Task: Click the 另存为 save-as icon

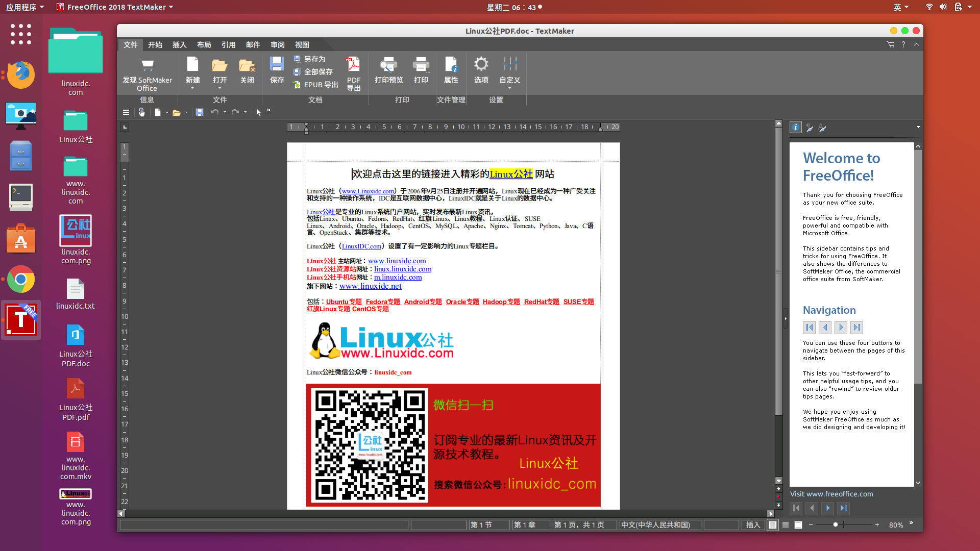Action: [297, 59]
